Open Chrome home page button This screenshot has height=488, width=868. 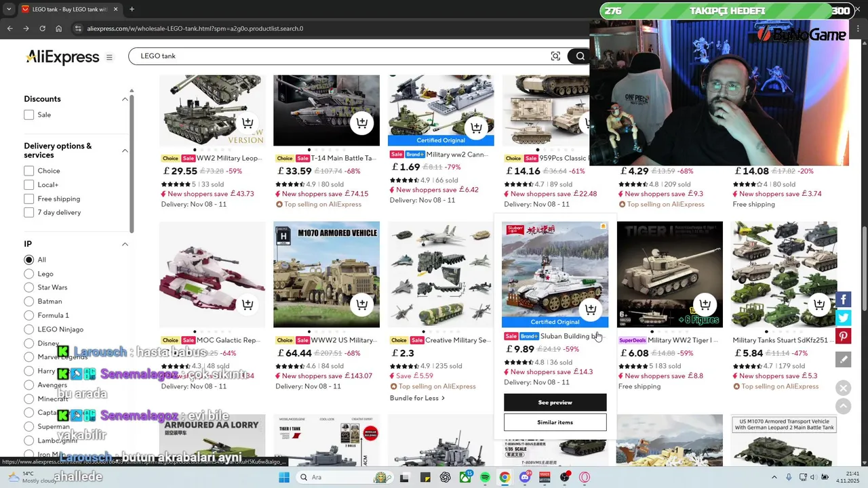[58, 28]
